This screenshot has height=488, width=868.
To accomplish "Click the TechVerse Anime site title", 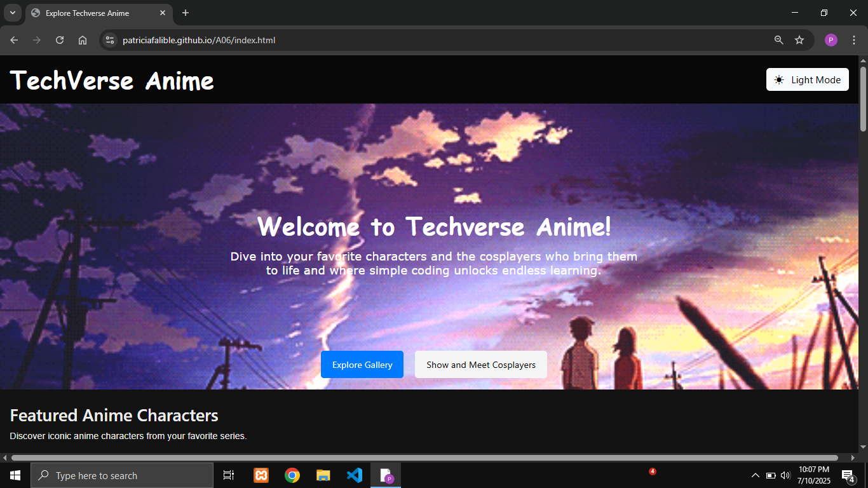I will (112, 81).
